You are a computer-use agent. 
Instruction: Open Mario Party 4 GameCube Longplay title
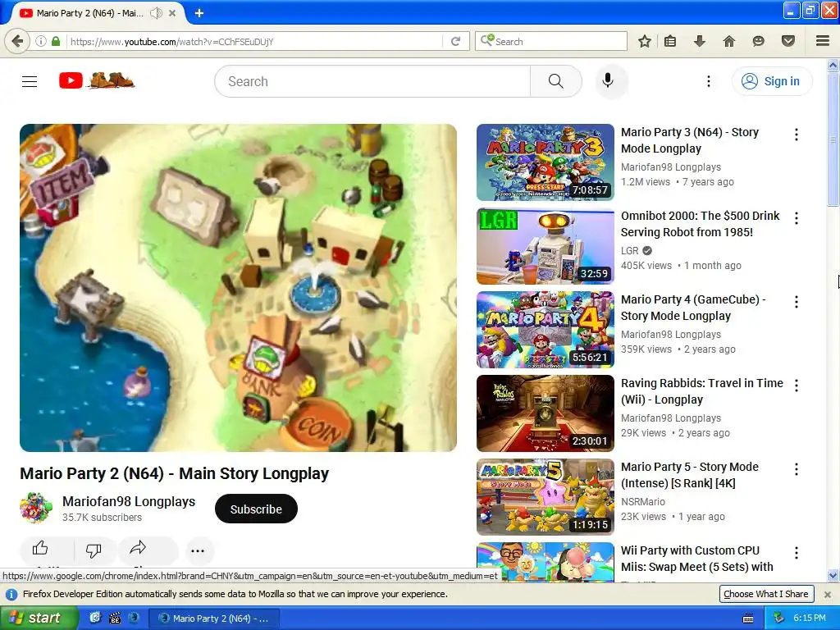(x=693, y=308)
